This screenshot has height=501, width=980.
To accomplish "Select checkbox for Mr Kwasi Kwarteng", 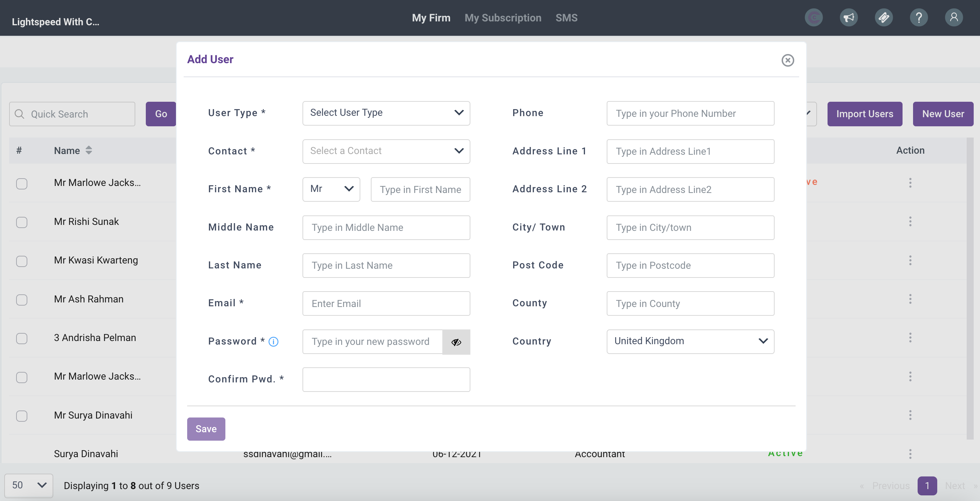I will point(22,261).
